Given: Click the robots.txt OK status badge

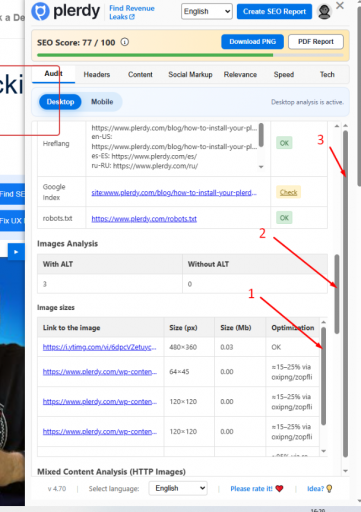Looking at the screenshot, I should (284, 218).
